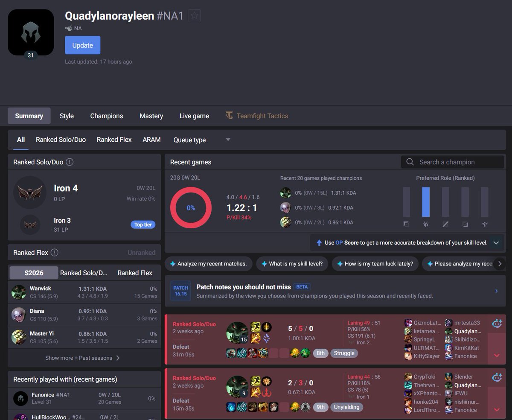Click Analyze my recent matches suggestion
The image size is (512, 420).
209,264
